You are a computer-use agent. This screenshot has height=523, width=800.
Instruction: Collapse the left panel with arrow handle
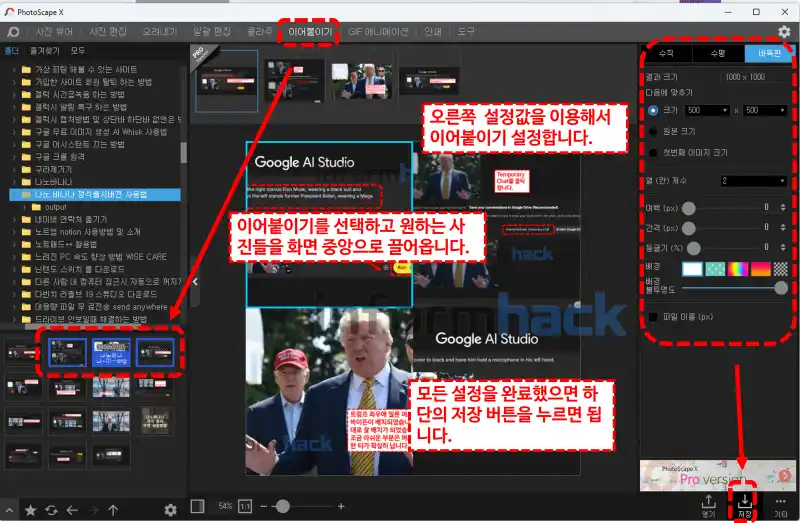click(x=195, y=281)
